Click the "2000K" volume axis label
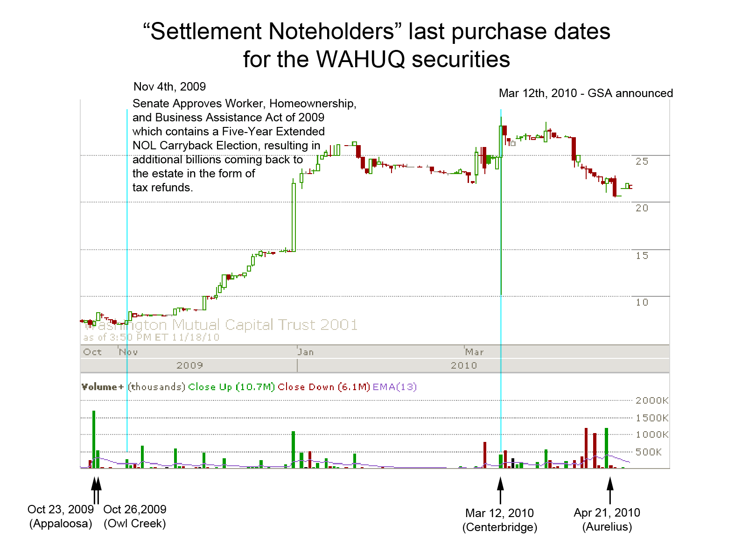 pos(651,400)
